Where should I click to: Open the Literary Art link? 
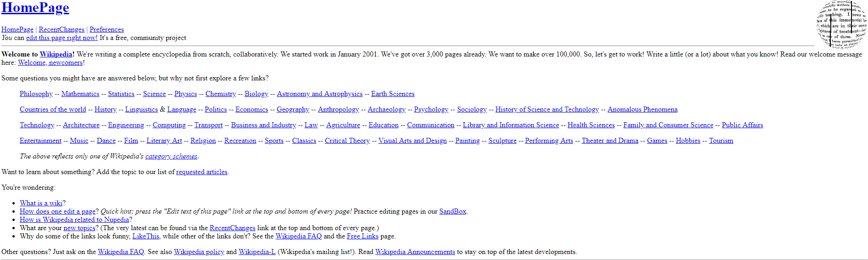164,141
